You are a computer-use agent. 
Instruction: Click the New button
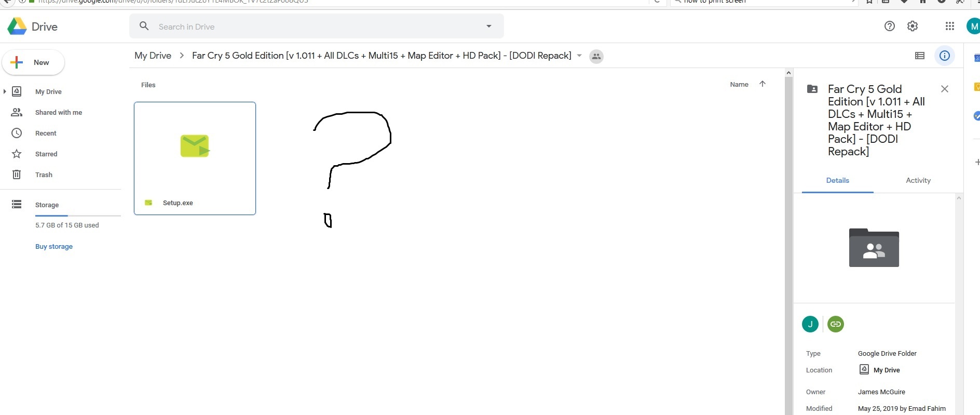(x=33, y=62)
